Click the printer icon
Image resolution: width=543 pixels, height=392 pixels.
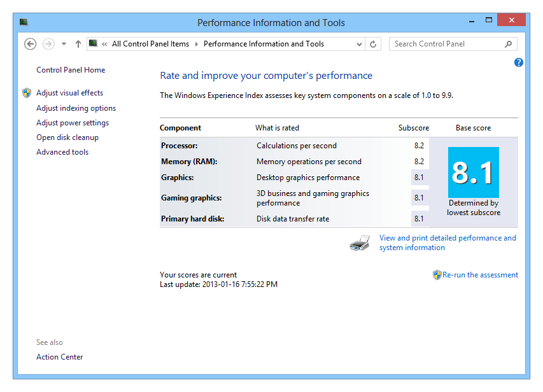[360, 242]
